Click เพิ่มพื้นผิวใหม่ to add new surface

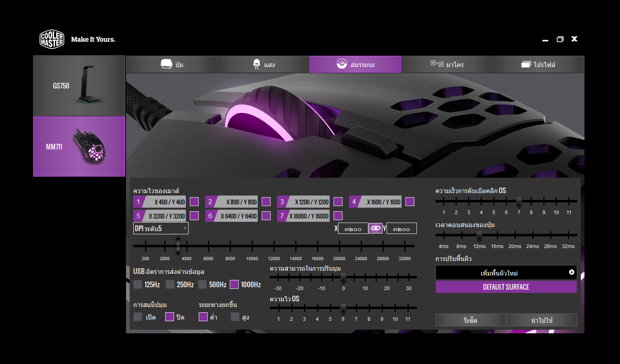(506, 273)
